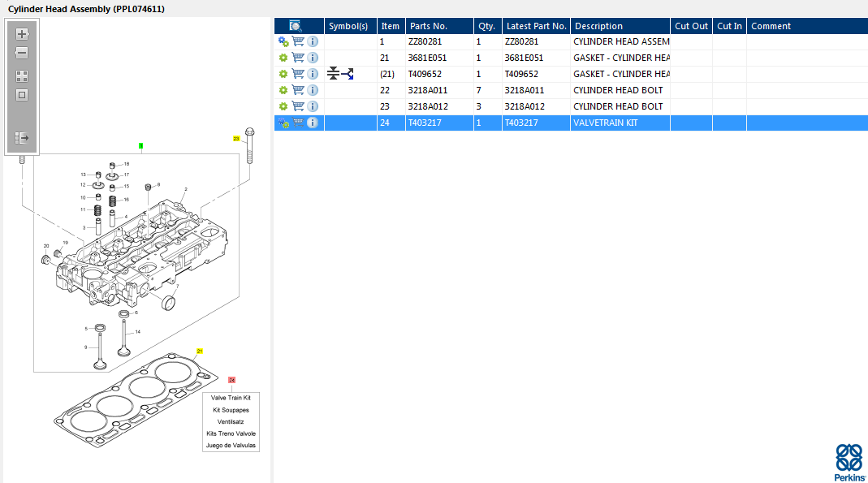Select the CYLINDER HEAD ASSEM description cell

[x=620, y=41]
